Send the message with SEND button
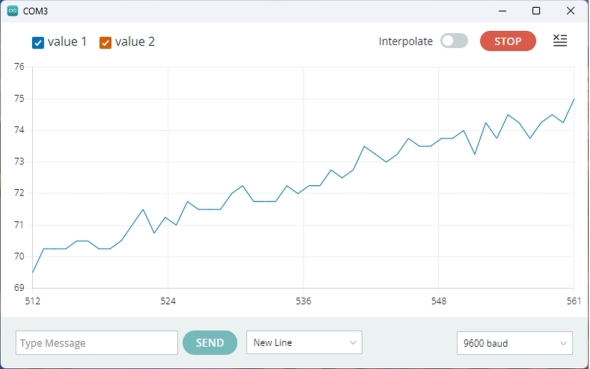 pyautogui.click(x=210, y=343)
